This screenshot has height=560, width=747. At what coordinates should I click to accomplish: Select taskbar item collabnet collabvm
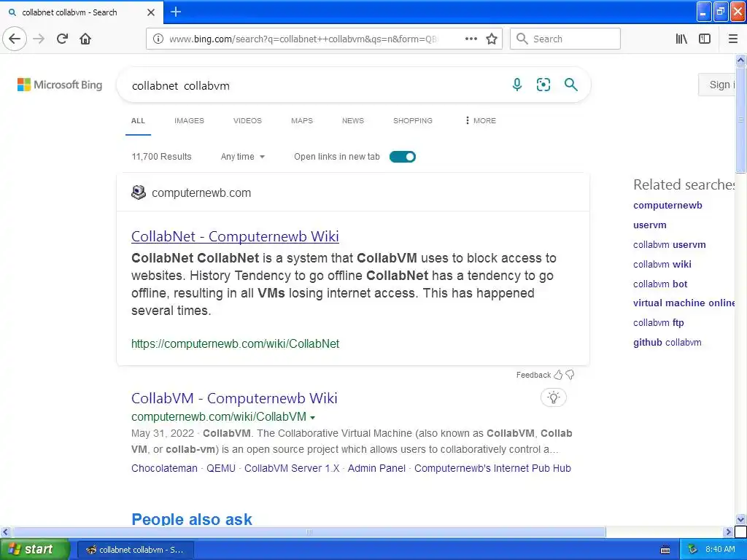[135, 550]
